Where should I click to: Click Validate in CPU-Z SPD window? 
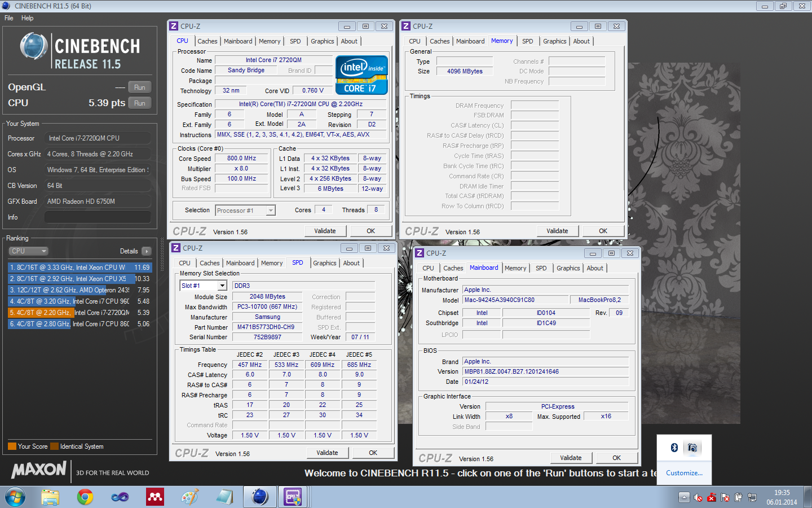[x=327, y=453]
